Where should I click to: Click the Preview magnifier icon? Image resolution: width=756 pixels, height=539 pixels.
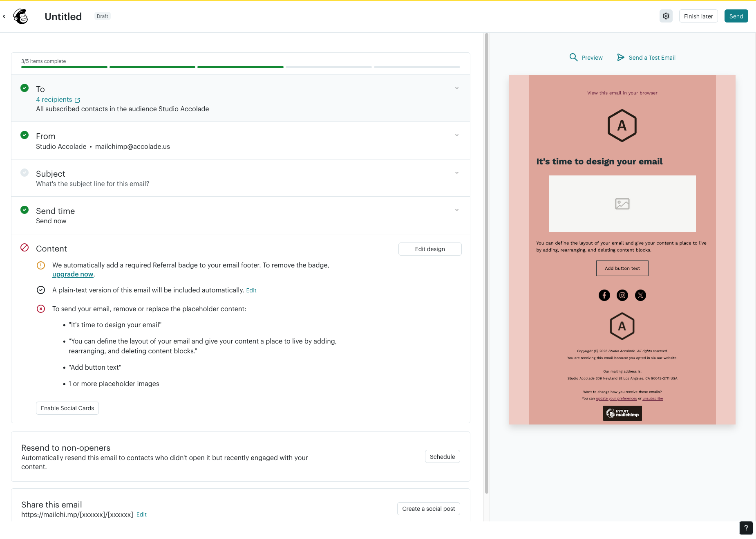573,57
